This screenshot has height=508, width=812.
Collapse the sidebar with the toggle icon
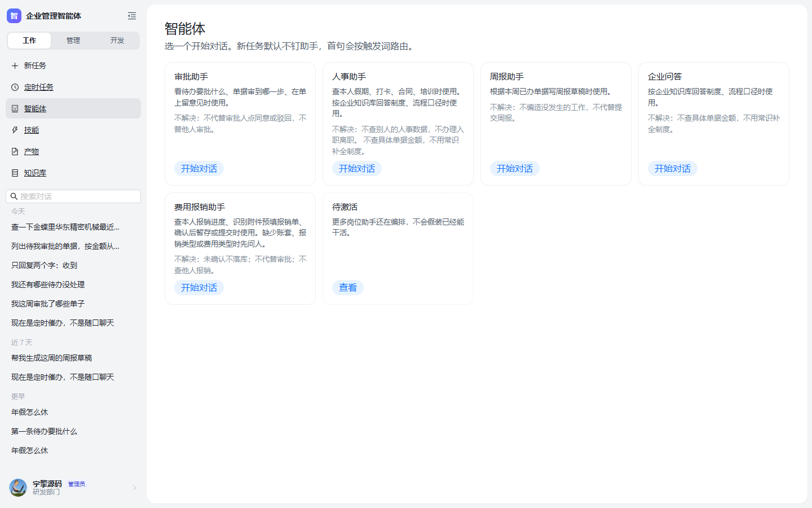coord(132,16)
